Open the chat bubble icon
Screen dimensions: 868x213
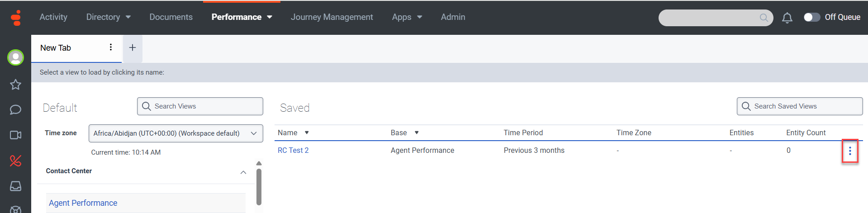click(16, 110)
